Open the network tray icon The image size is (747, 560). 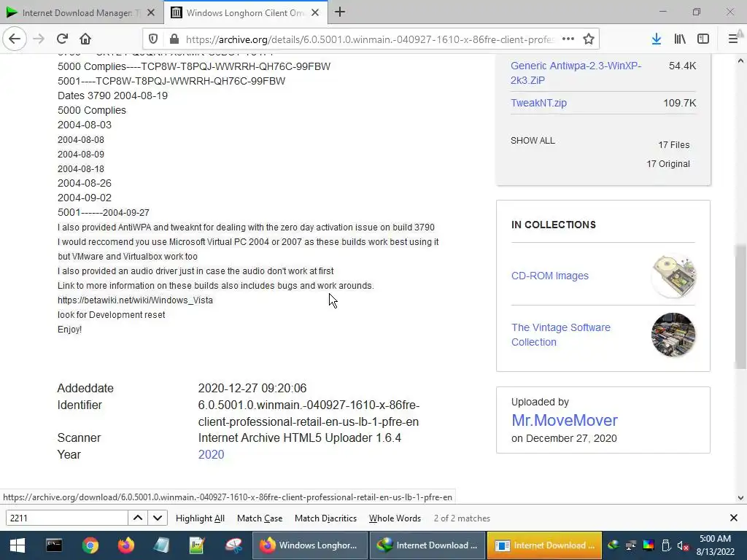tap(631, 545)
